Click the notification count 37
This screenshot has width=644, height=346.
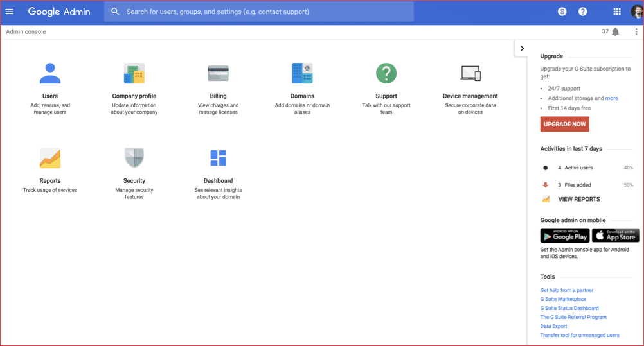(x=605, y=31)
